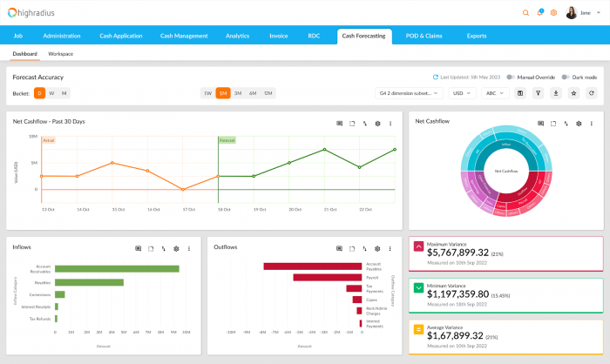
Task: Click the star favorite icon in toolbar
Action: 574,92
